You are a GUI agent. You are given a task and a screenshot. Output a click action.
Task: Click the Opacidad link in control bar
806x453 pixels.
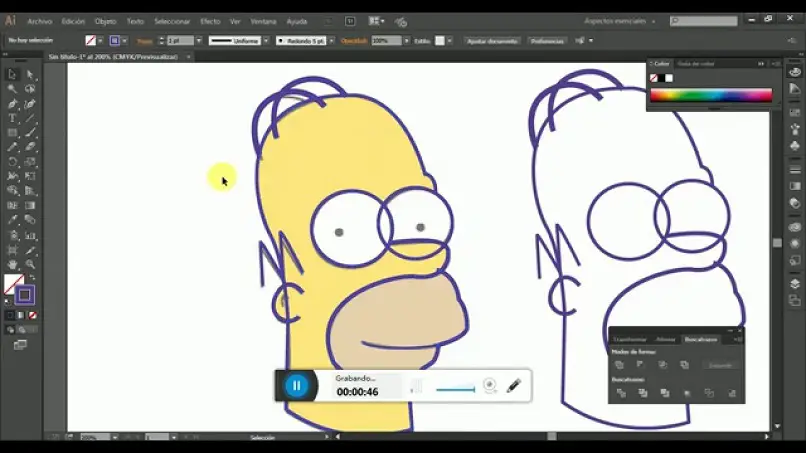[354, 41]
